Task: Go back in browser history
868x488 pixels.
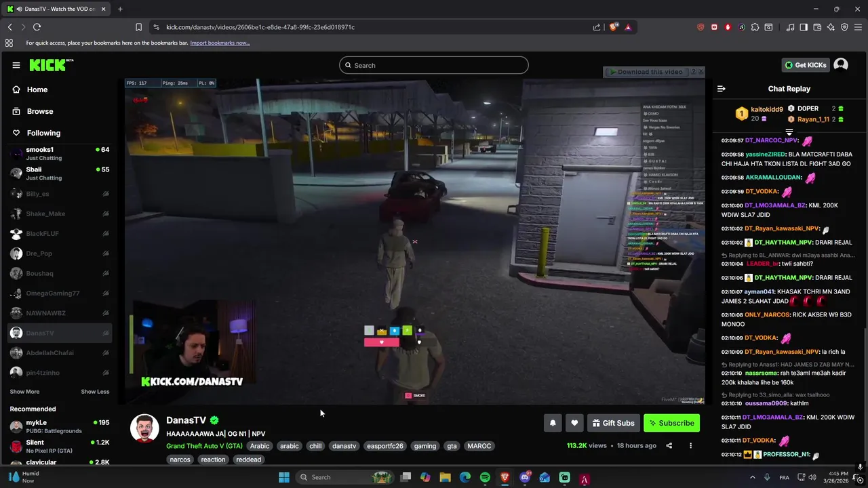Action: (9, 27)
